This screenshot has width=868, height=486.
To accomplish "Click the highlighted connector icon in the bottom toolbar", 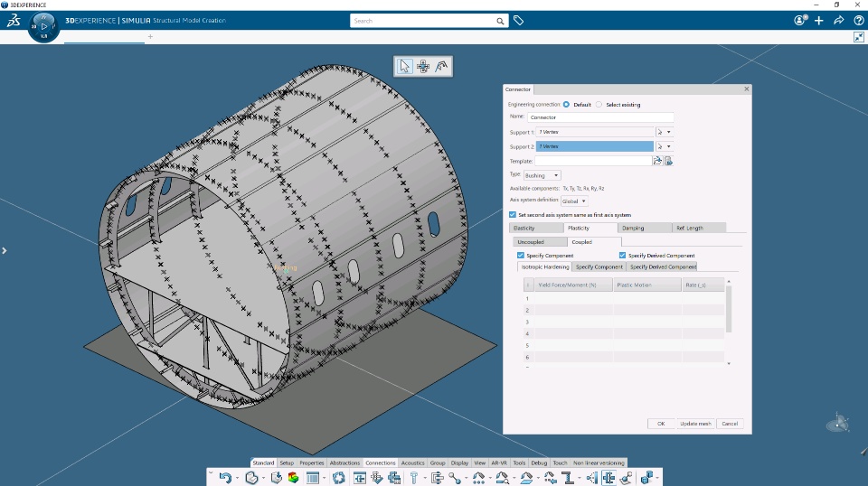I will click(x=609, y=478).
